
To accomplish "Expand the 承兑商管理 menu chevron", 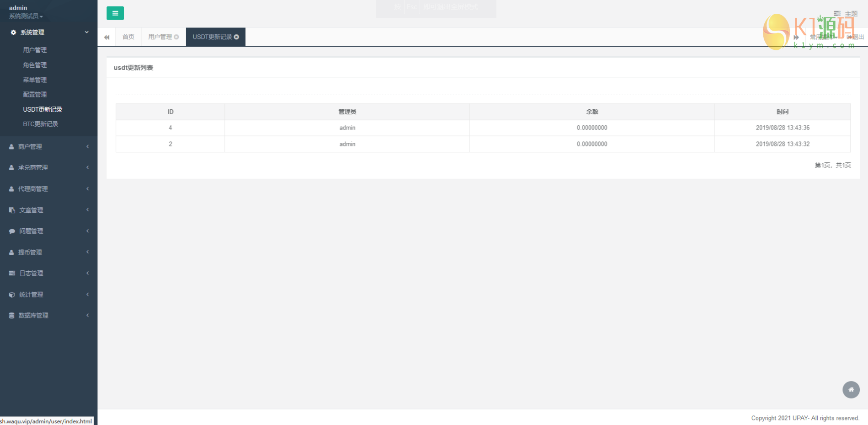I will point(87,167).
